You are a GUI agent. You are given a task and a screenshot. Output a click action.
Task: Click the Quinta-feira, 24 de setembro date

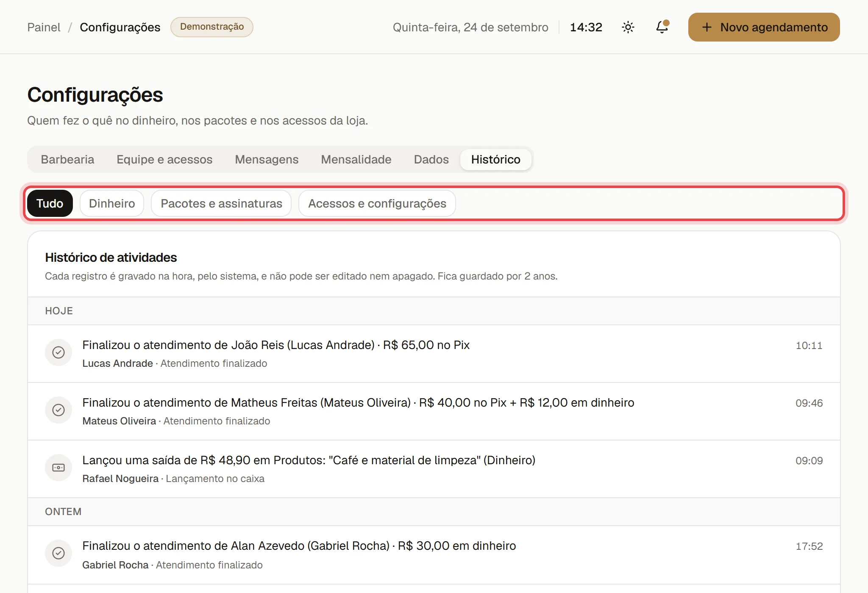(x=470, y=27)
